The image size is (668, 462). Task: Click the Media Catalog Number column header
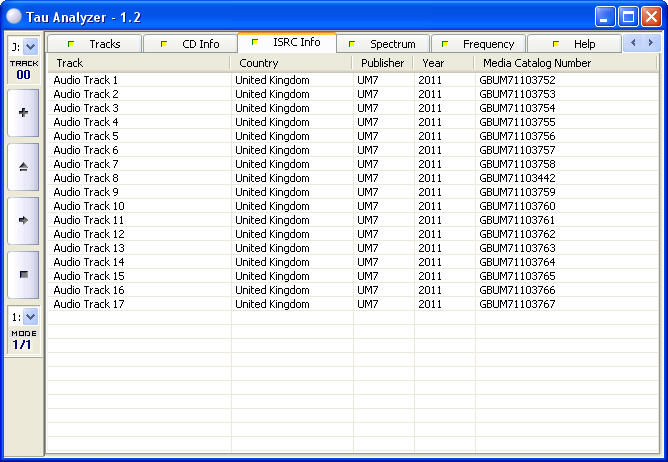click(x=565, y=63)
